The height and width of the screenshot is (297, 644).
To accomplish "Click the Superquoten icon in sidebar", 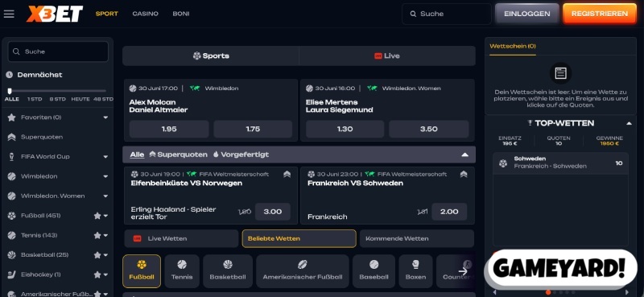I will point(11,137).
